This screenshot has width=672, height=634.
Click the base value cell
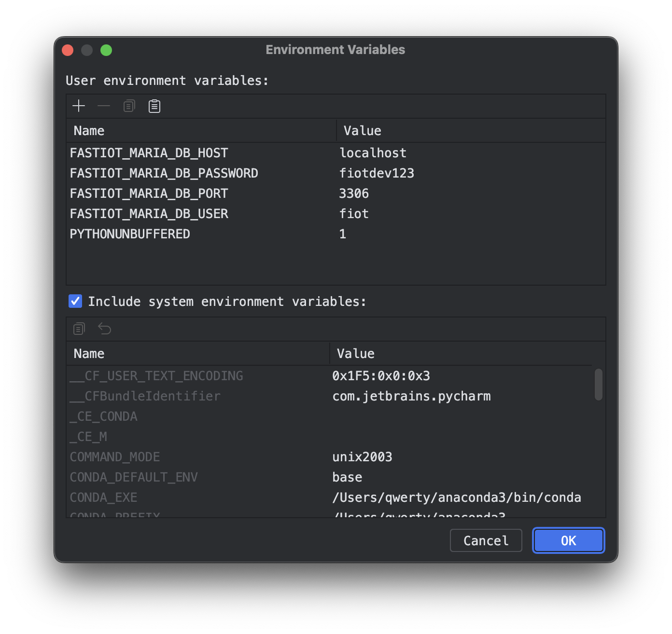click(x=461, y=477)
